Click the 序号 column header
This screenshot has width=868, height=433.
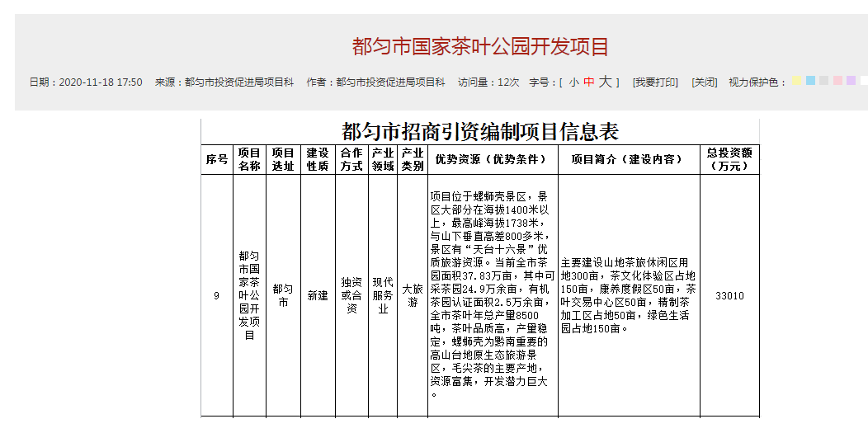217,159
